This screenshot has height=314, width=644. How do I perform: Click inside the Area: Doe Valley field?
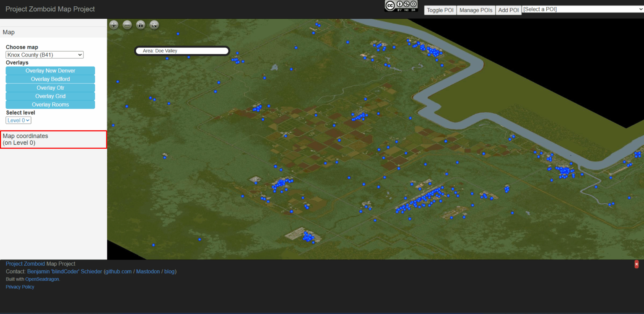[182, 50]
